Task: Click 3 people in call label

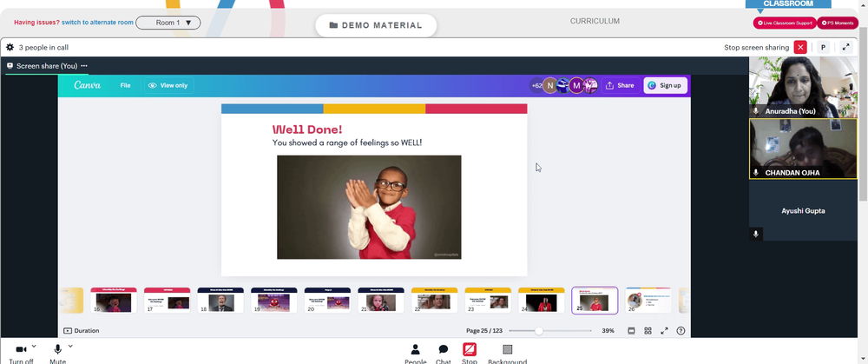Action: [43, 48]
